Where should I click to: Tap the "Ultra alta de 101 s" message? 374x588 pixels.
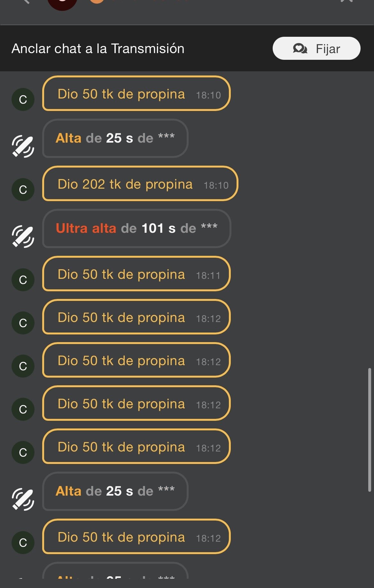pyautogui.click(x=136, y=228)
